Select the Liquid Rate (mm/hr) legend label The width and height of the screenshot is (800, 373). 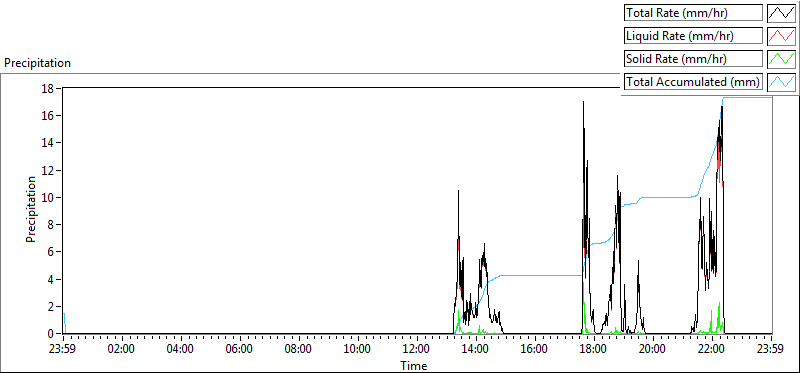[693, 36]
